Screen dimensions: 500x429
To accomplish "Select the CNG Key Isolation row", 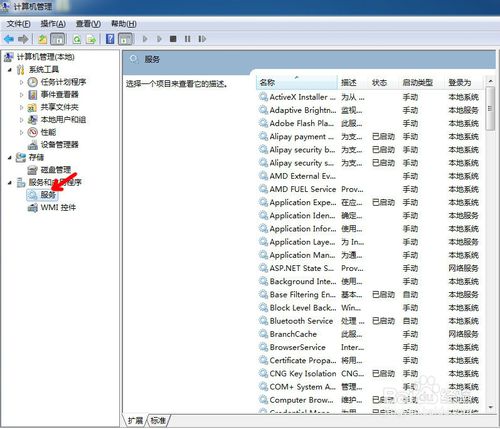I will pyautogui.click(x=369, y=374).
